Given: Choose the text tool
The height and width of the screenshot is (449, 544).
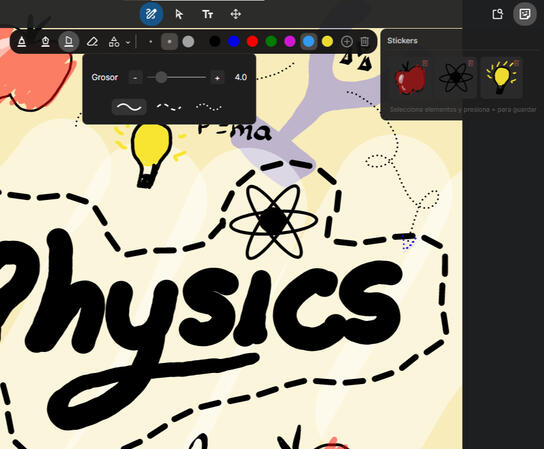Looking at the screenshot, I should tap(207, 14).
